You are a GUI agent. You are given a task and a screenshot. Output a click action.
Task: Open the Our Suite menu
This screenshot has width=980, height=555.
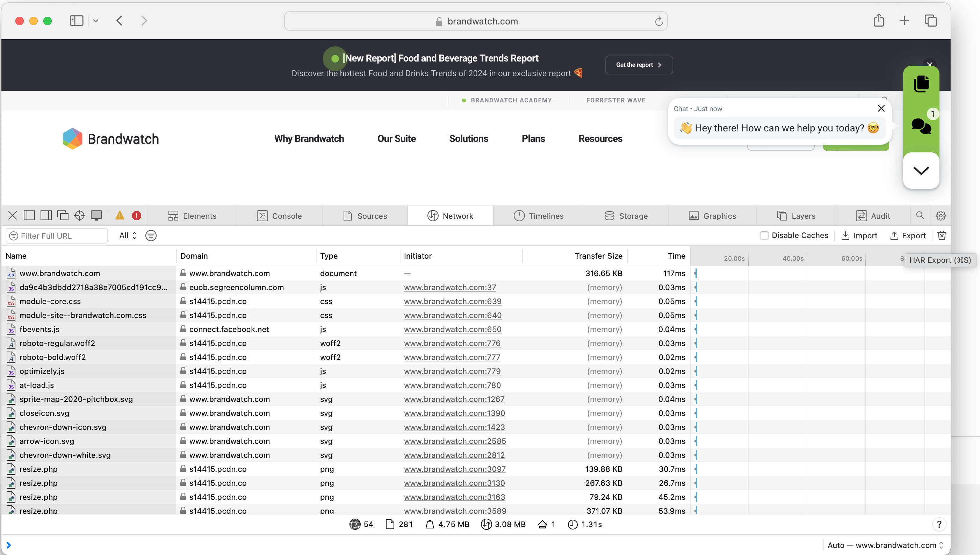pos(396,139)
